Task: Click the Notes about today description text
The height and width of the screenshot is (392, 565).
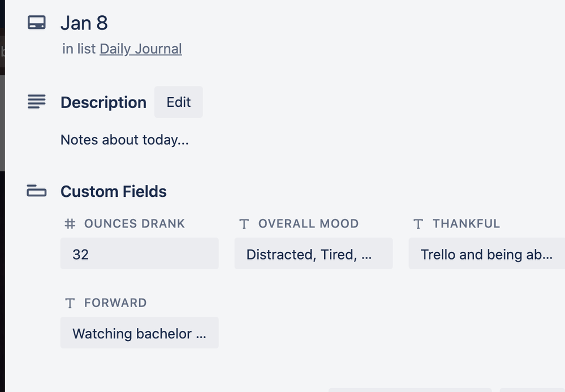Action: [x=124, y=140]
